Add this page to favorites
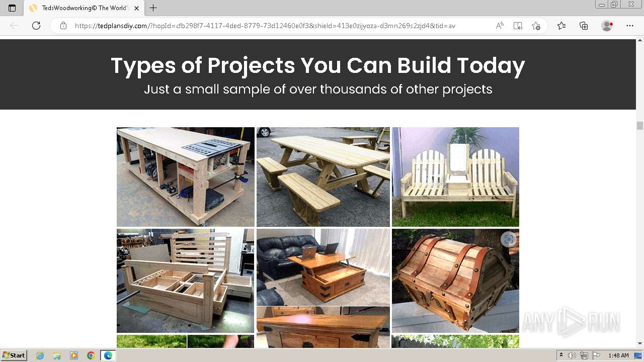This screenshot has height=362, width=644. pos(536,26)
